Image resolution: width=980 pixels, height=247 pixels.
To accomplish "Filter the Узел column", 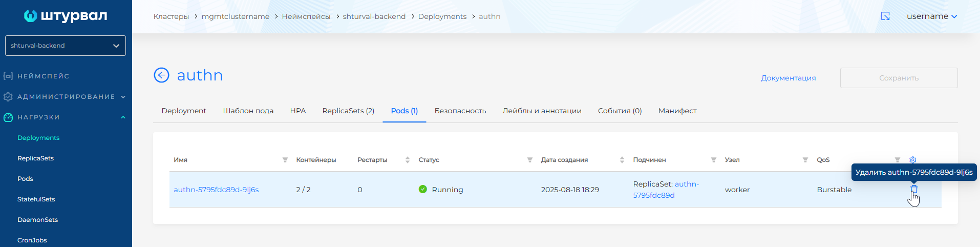I will (805, 160).
